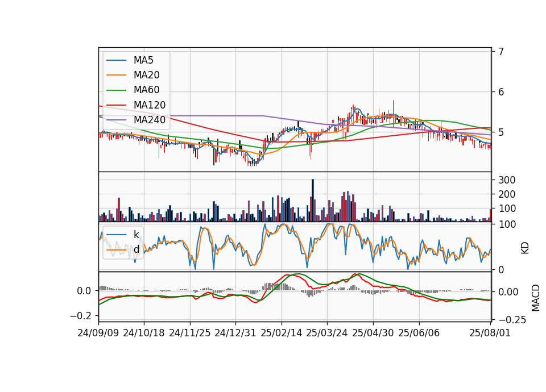The height and width of the screenshot is (392, 546).
Task: Click the 25/06/06 date axis label
Action: [x=419, y=333]
